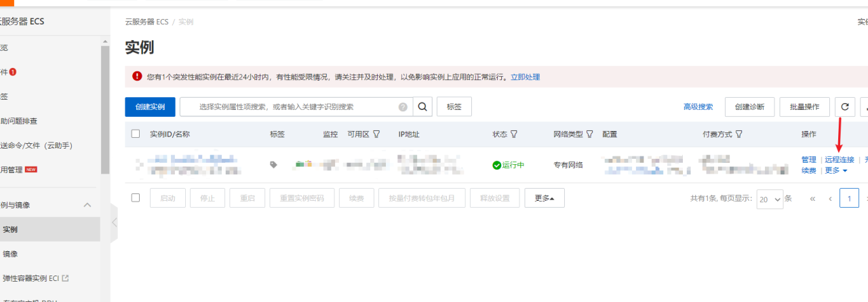The height and width of the screenshot is (302, 868).
Task: Go to the first page of results
Action: pyautogui.click(x=812, y=199)
